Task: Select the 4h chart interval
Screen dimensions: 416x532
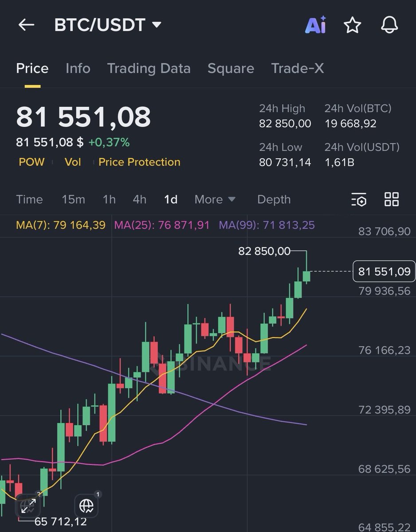Action: click(x=140, y=199)
